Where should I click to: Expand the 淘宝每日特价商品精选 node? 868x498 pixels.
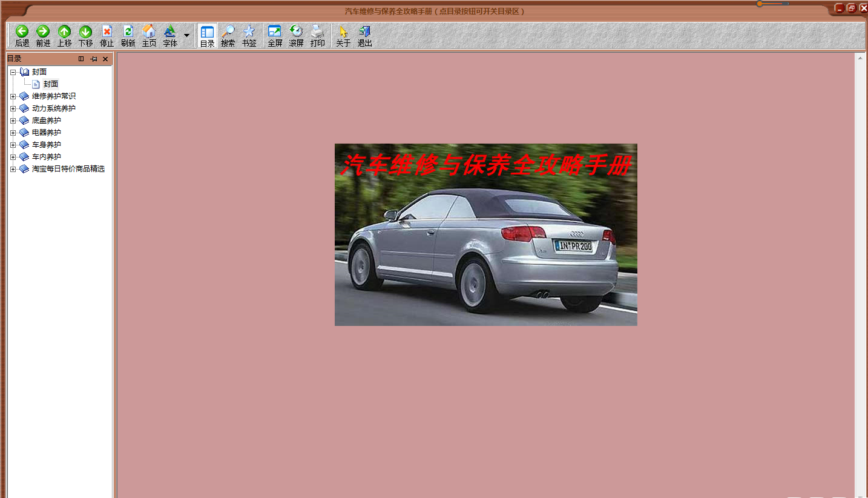pyautogui.click(x=13, y=169)
